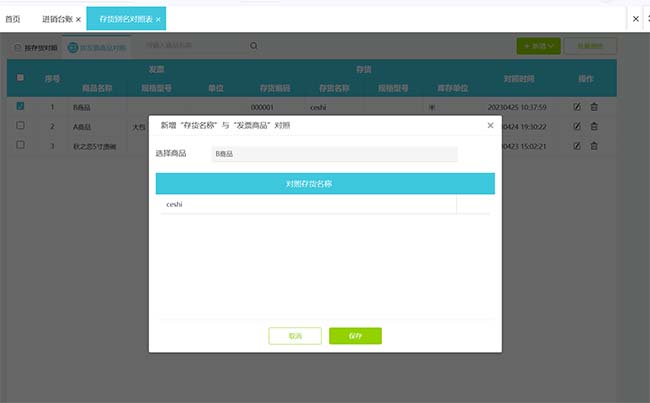
Task: Select the 按发票商品对照 radio option
Action: 97,48
